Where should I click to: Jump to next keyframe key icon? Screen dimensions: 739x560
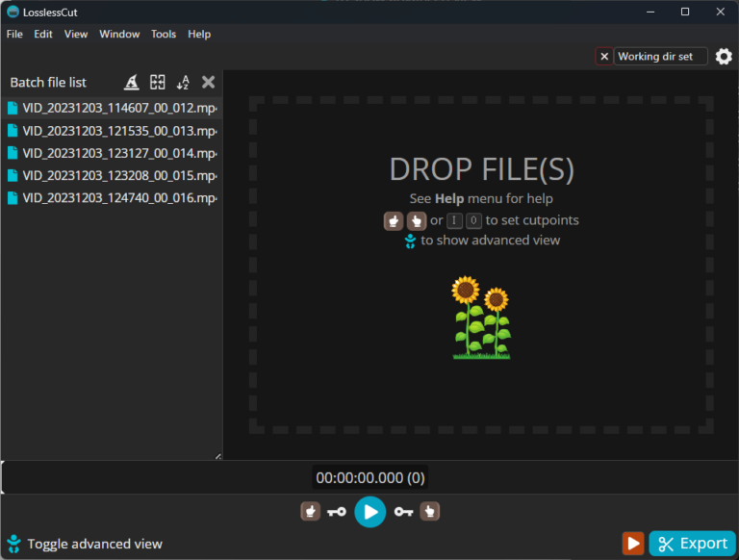click(x=403, y=512)
